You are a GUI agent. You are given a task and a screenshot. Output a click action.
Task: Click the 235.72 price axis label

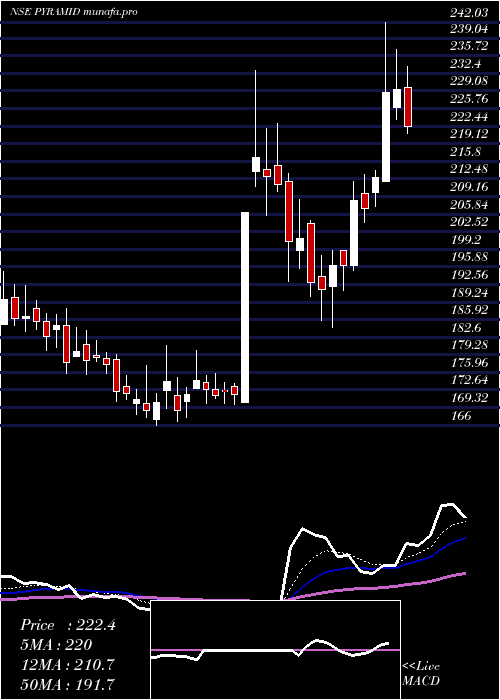pos(469,47)
